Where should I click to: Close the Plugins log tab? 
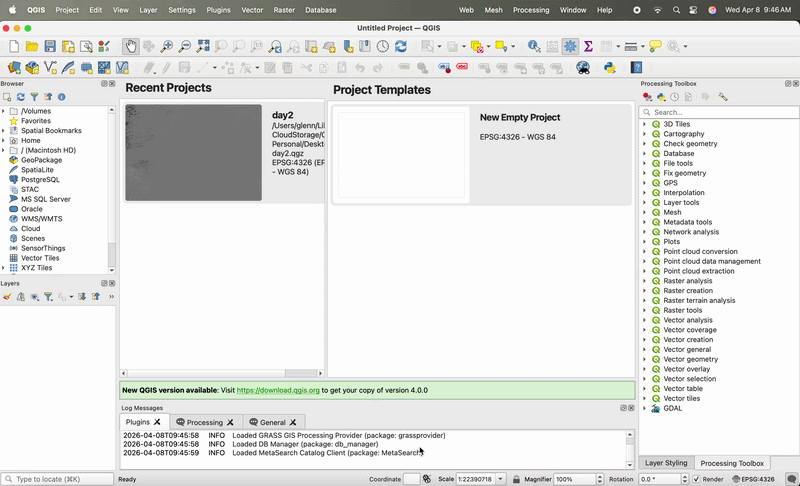[x=157, y=422]
